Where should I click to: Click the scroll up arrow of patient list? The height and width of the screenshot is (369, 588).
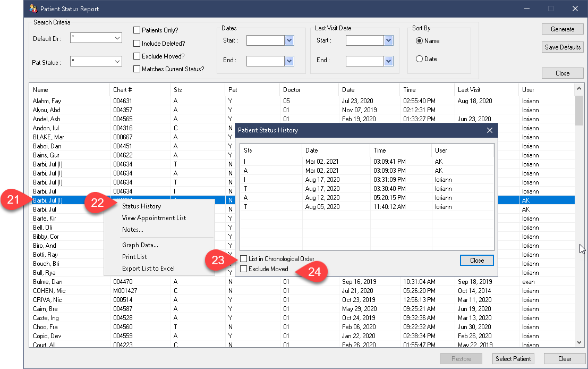pos(579,89)
